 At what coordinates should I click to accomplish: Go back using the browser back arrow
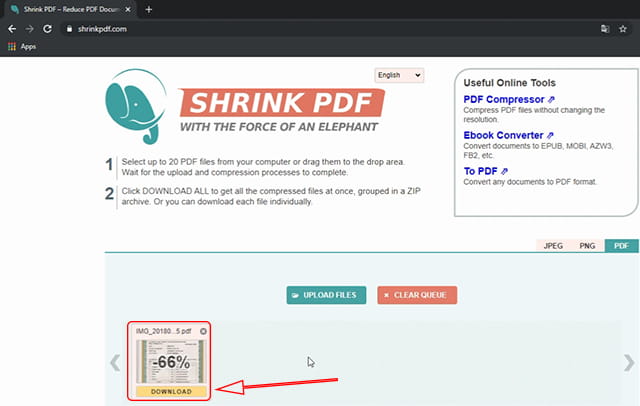tap(12, 29)
